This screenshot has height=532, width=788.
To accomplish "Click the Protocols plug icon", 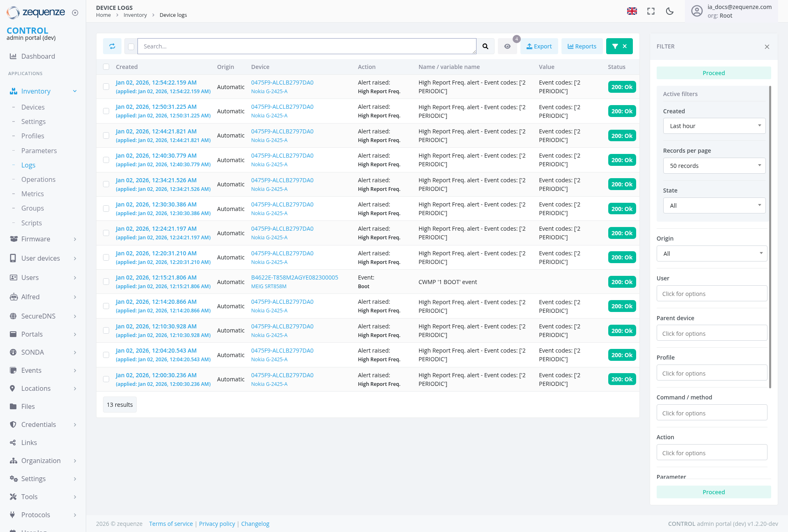I will (12, 515).
